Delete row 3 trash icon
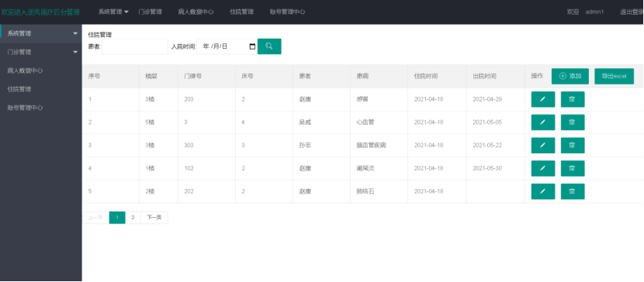 tap(573, 145)
